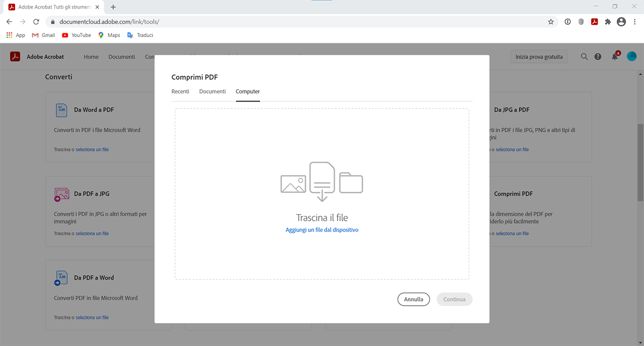Open the help question mark icon
Viewport: 644px width, 346px height.
click(598, 56)
